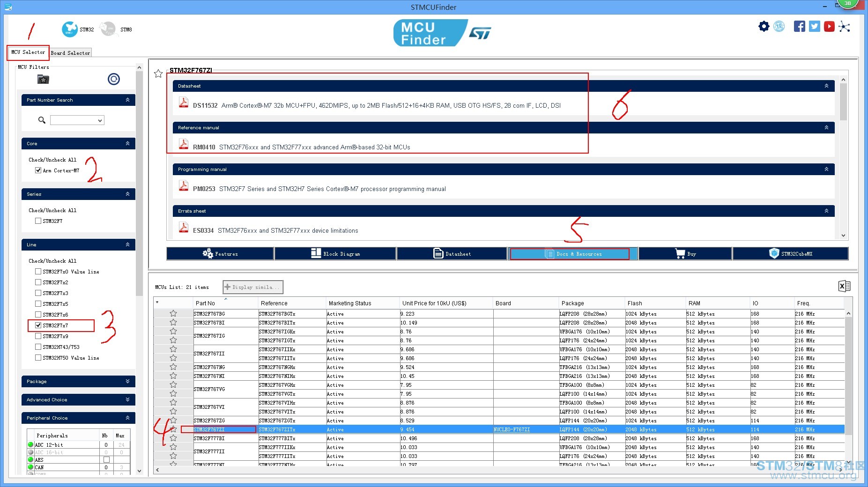Check the STM32F7x9 line
Viewport: 868px width, 487px height.
tap(38, 336)
